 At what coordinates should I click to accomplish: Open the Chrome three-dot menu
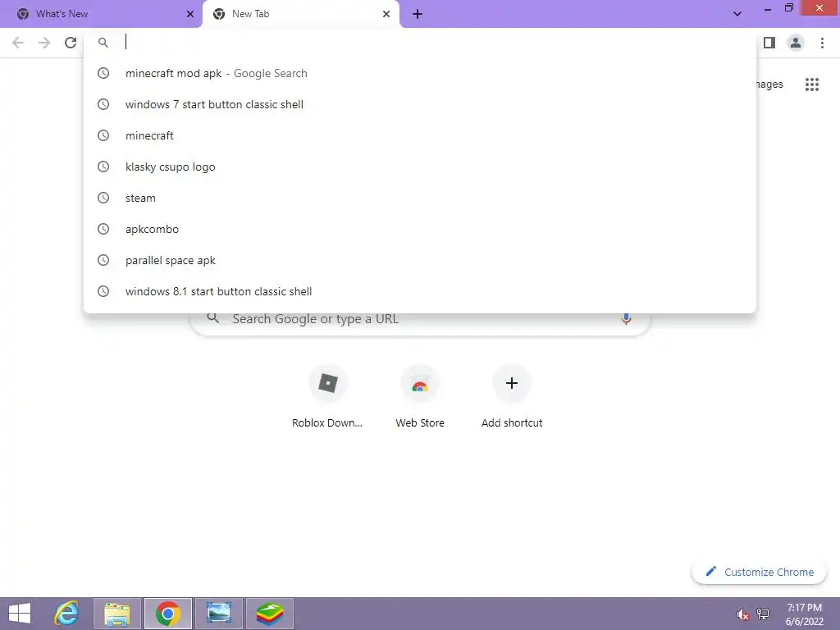[x=822, y=43]
